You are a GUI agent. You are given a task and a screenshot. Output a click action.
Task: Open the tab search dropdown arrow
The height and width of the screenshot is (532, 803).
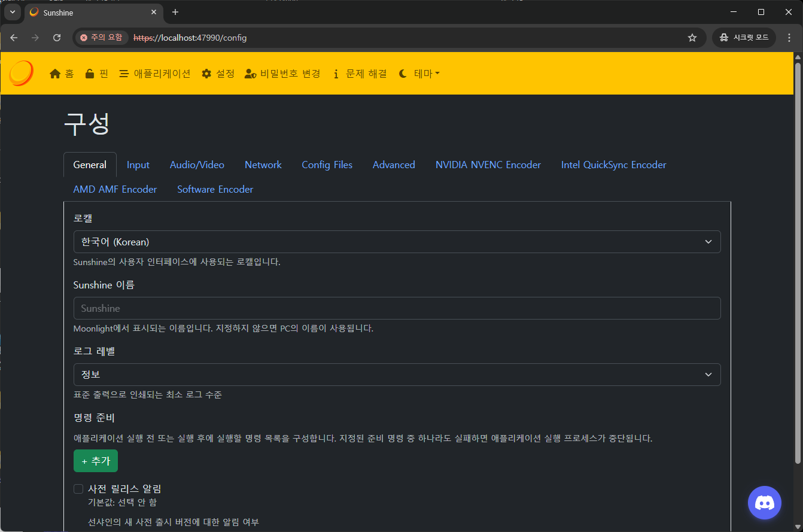point(13,12)
